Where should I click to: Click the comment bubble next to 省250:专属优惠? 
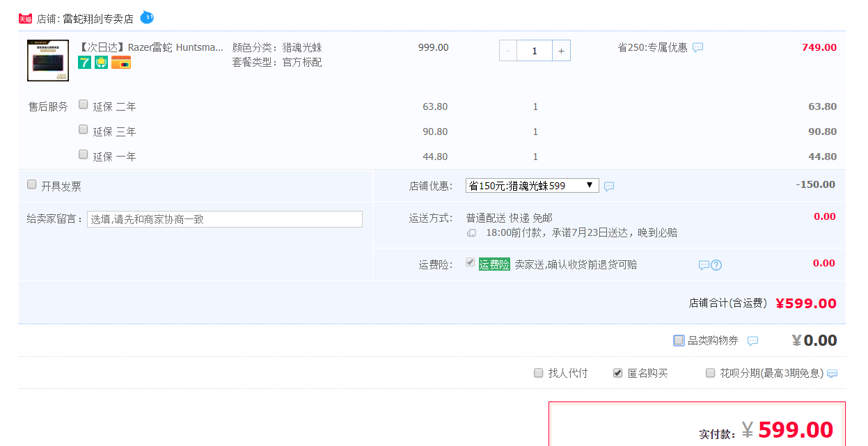click(698, 47)
